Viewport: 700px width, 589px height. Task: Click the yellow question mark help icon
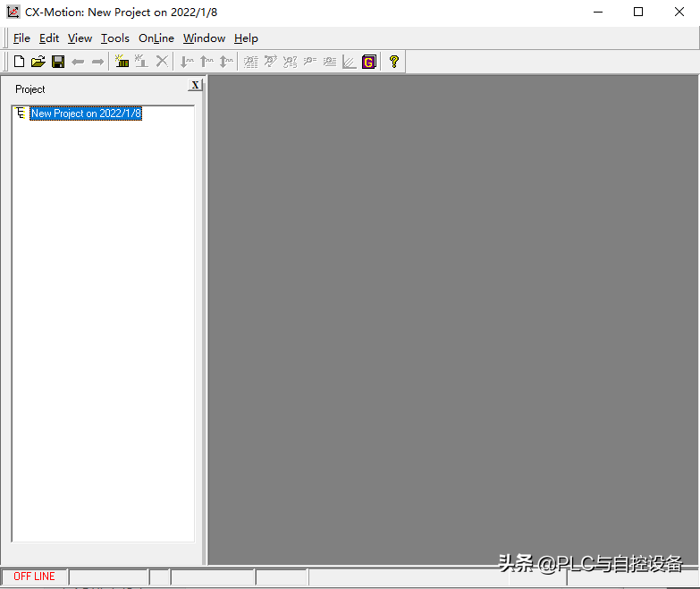pos(393,62)
